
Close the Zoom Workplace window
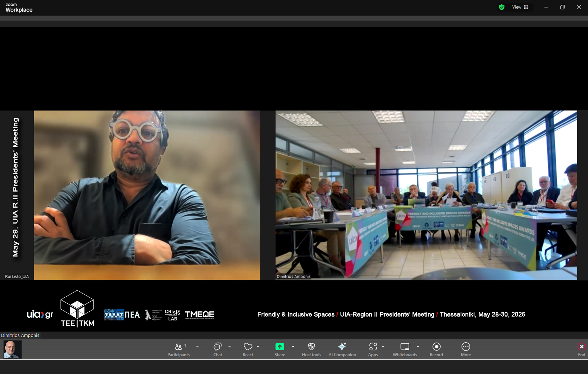point(579,7)
